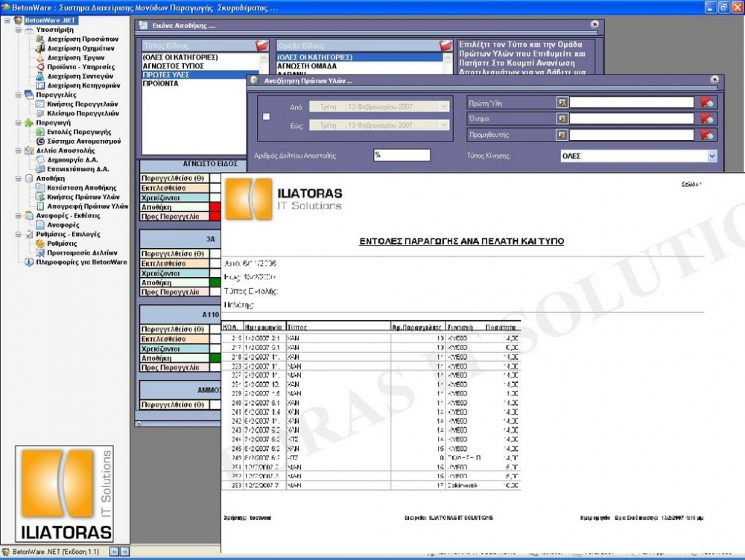This screenshot has height=560, width=745.
Task: Open the Έως date dropdown
Action: (x=444, y=125)
